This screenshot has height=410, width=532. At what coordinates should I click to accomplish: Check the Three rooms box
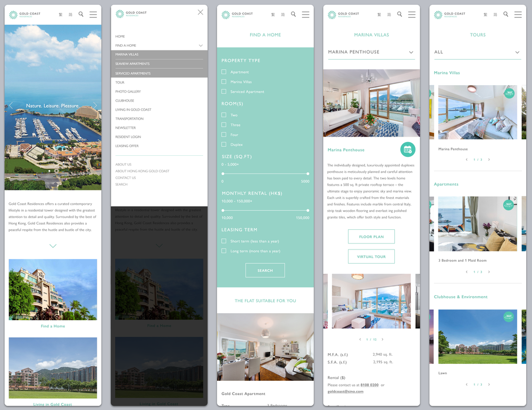[x=223, y=125]
